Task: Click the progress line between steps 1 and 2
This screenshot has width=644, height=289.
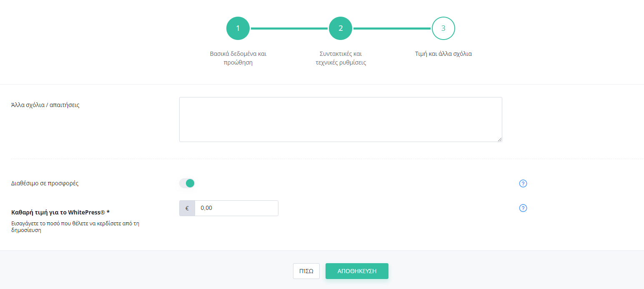Action: pos(289,28)
